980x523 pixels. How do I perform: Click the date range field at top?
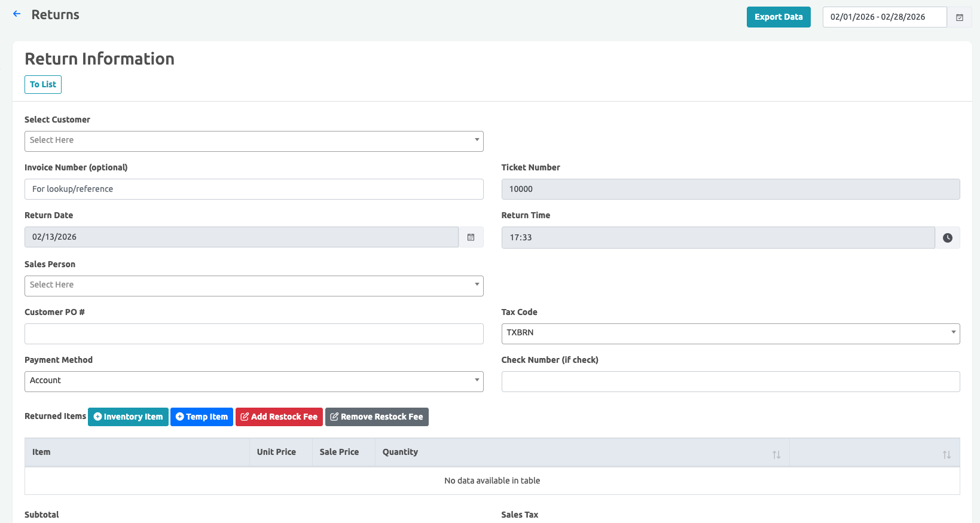point(884,17)
